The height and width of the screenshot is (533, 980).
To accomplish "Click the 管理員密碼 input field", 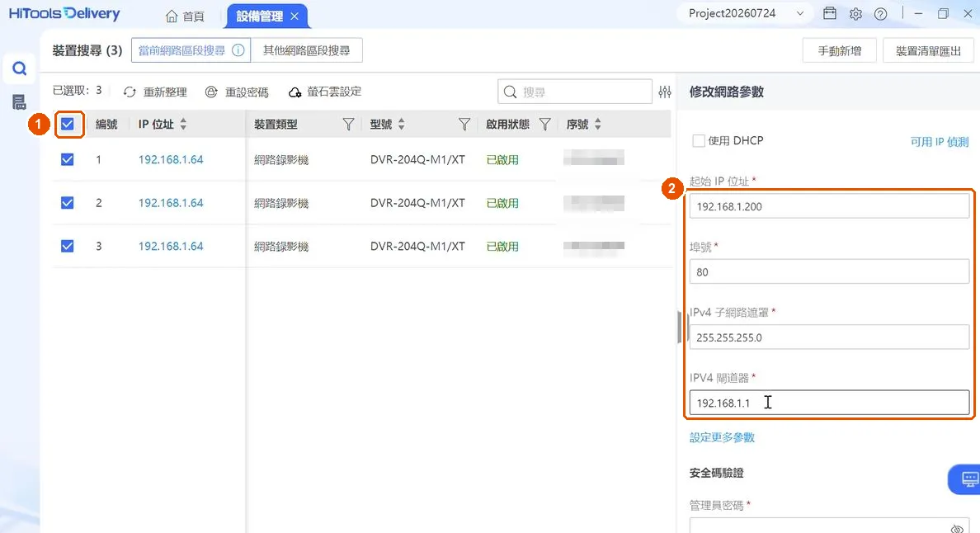I will pos(829,526).
